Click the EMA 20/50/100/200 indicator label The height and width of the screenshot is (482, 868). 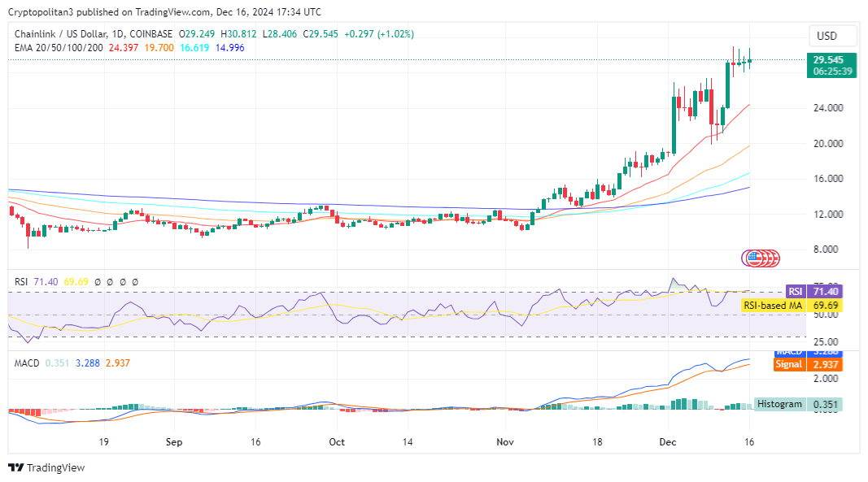(59, 48)
